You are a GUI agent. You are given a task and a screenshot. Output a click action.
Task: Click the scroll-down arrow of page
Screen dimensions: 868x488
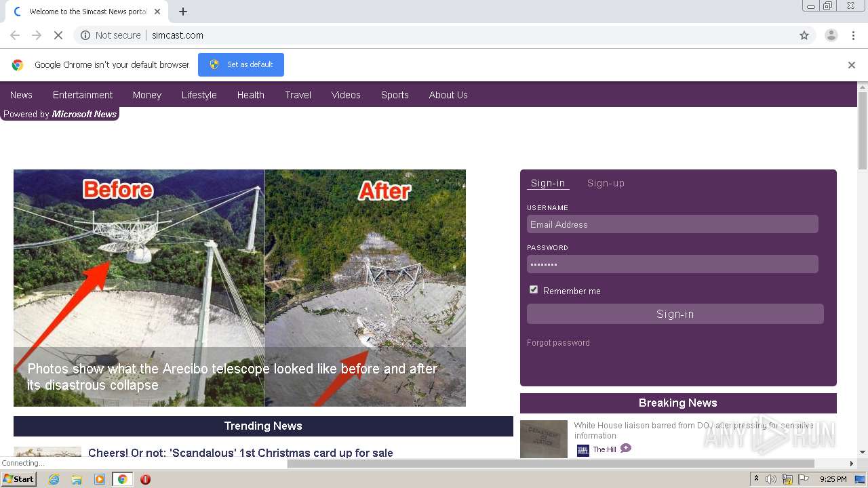(x=863, y=452)
